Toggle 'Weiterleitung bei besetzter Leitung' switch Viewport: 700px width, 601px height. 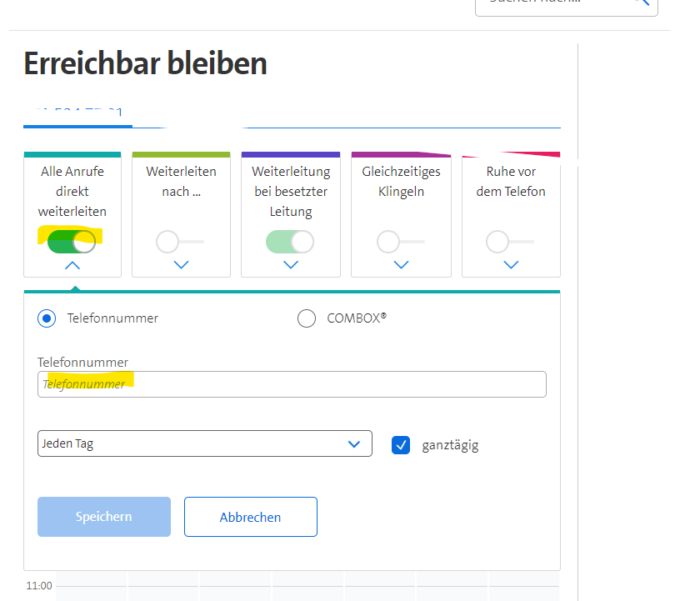click(290, 242)
